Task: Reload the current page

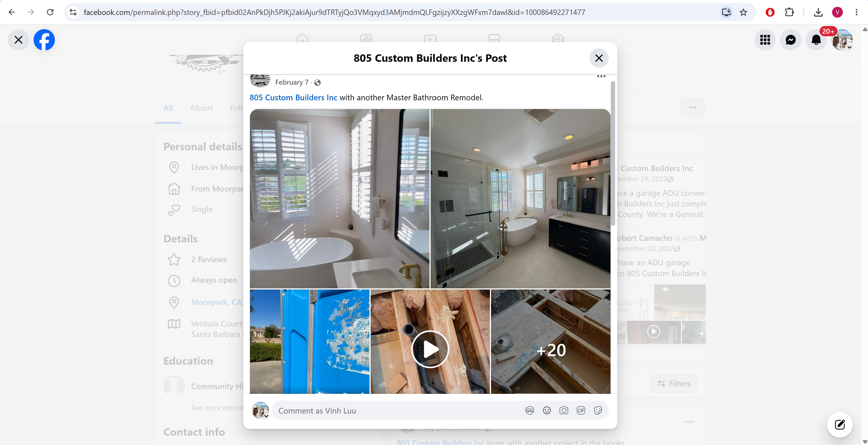Action: pos(50,12)
